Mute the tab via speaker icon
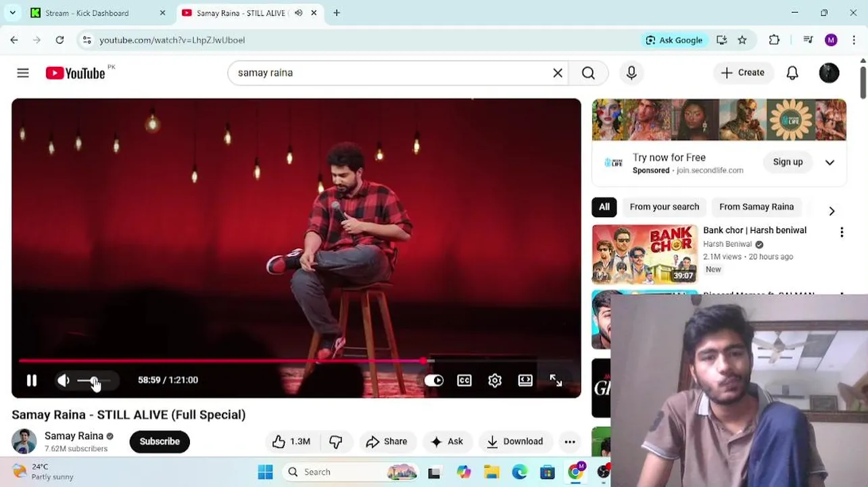The image size is (868, 487). [298, 13]
